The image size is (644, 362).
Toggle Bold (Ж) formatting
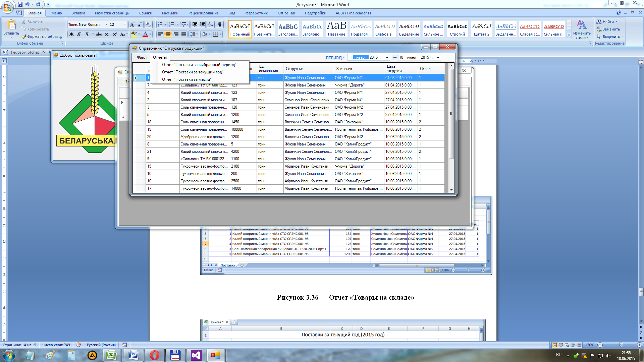[x=71, y=34]
